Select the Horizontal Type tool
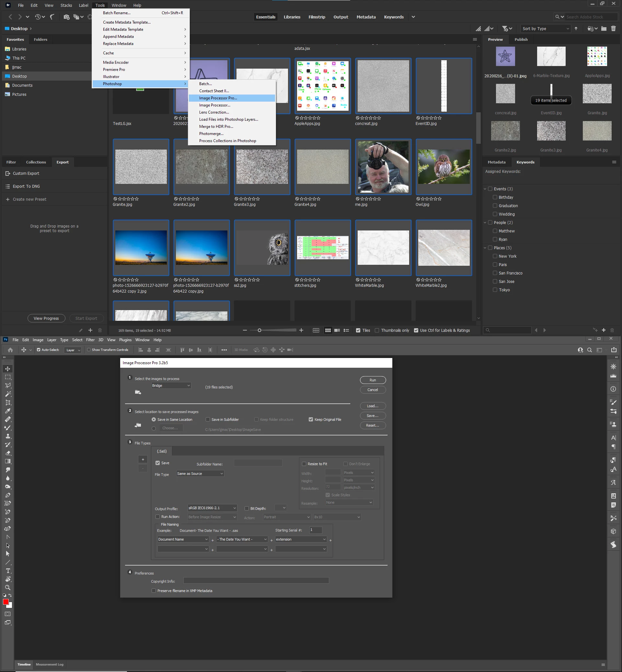Screen dimensions: 622x672 coord(8,571)
